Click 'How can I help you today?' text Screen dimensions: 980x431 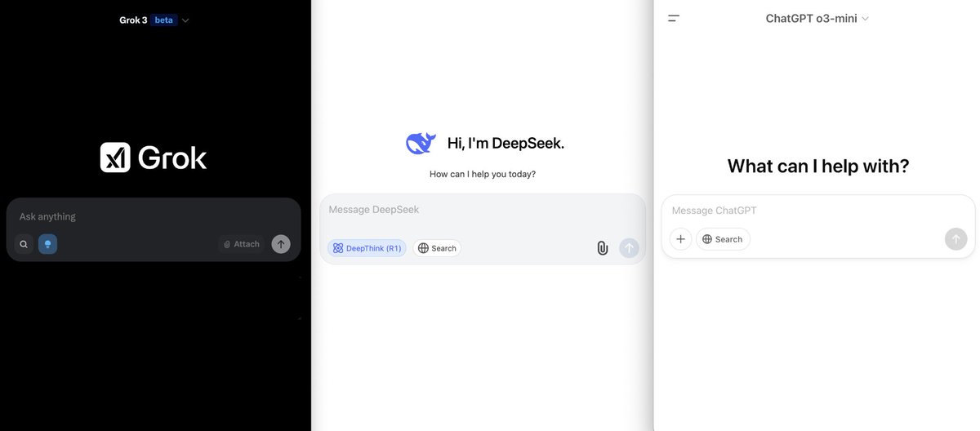pyautogui.click(x=483, y=174)
